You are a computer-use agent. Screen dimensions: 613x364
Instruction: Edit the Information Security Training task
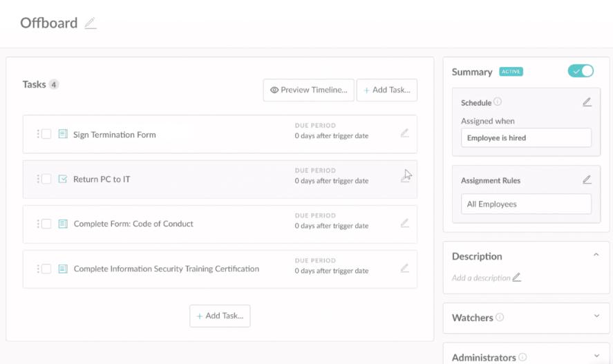click(404, 268)
